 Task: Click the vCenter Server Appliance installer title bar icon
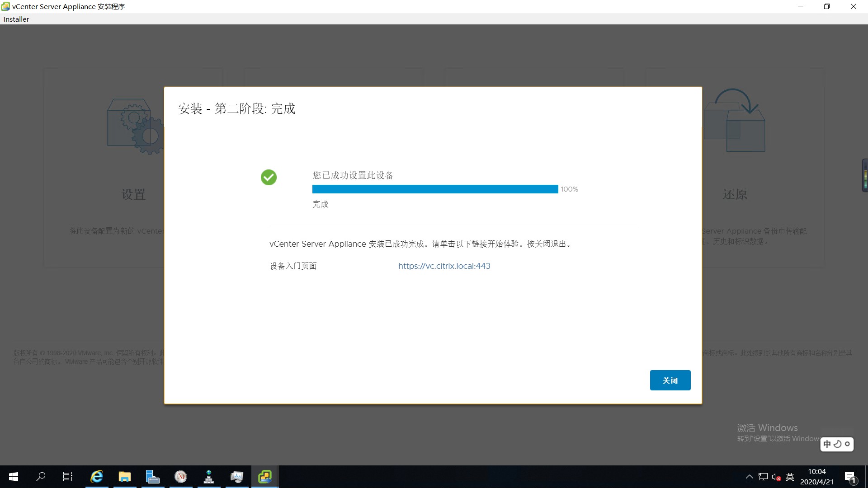tap(5, 6)
